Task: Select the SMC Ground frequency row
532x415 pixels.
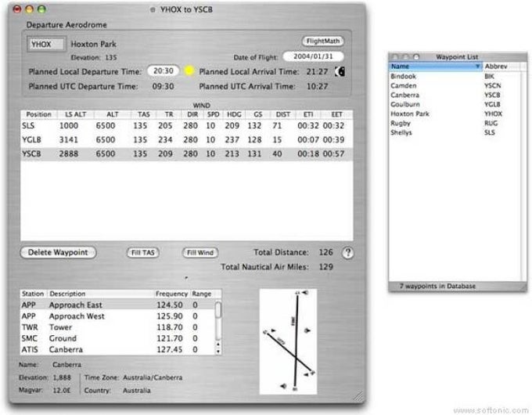Action: pos(117,338)
